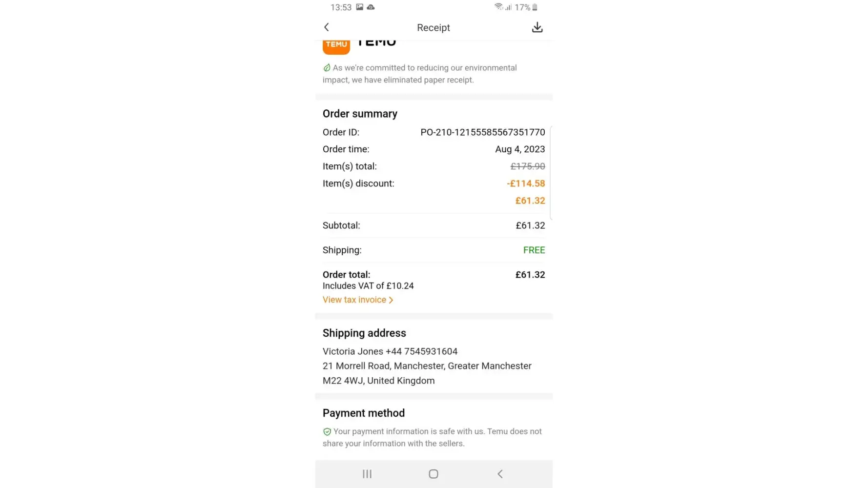The width and height of the screenshot is (868, 488).
Task: Tap the Payment method heading
Action: click(x=364, y=413)
